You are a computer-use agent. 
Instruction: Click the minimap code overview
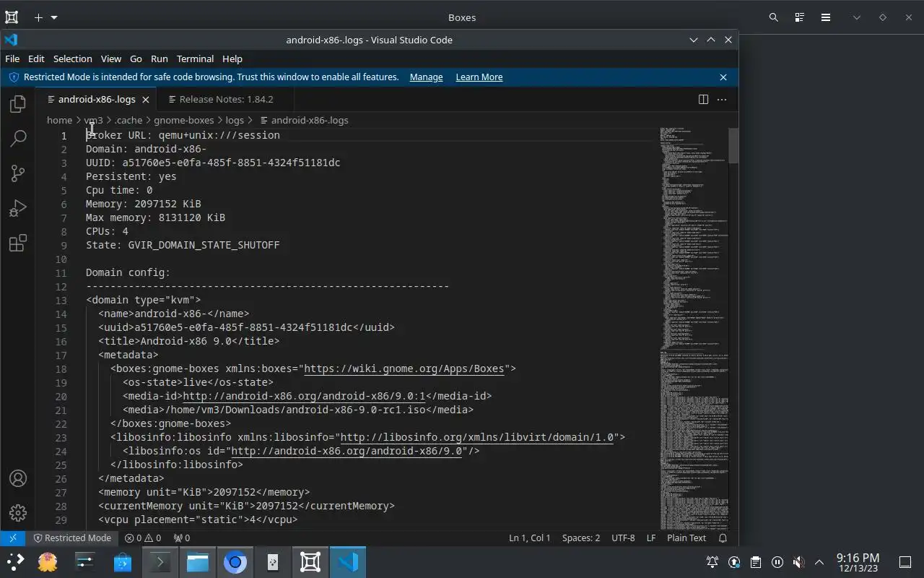694,329
